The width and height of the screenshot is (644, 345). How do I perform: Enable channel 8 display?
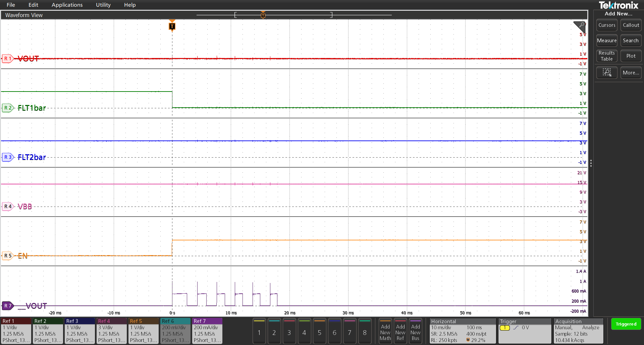click(365, 331)
